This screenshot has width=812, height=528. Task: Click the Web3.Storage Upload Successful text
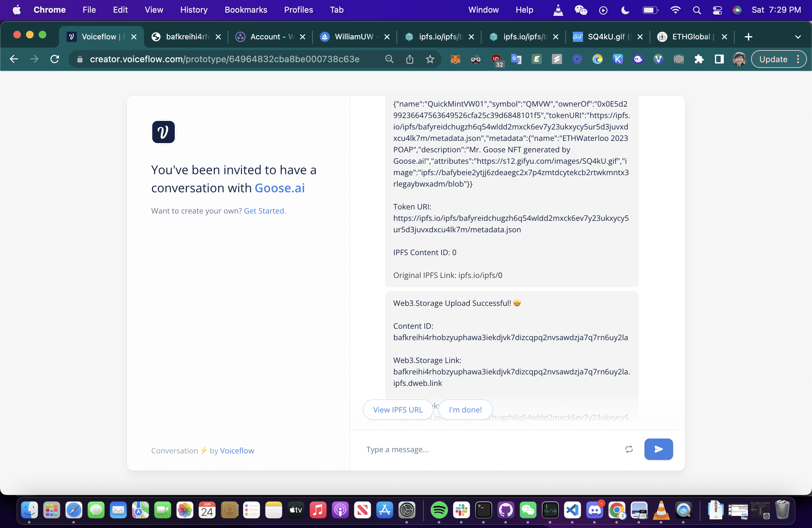(x=452, y=303)
